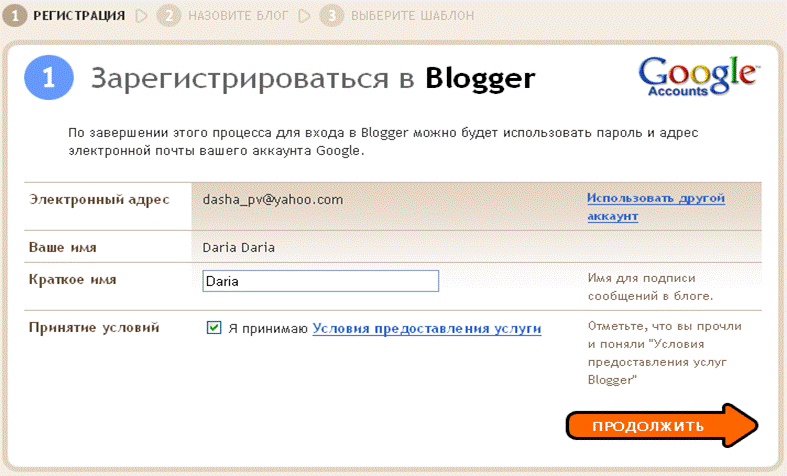The image size is (787, 476).
Task: Click the name text Daria Daria
Action: 238,247
